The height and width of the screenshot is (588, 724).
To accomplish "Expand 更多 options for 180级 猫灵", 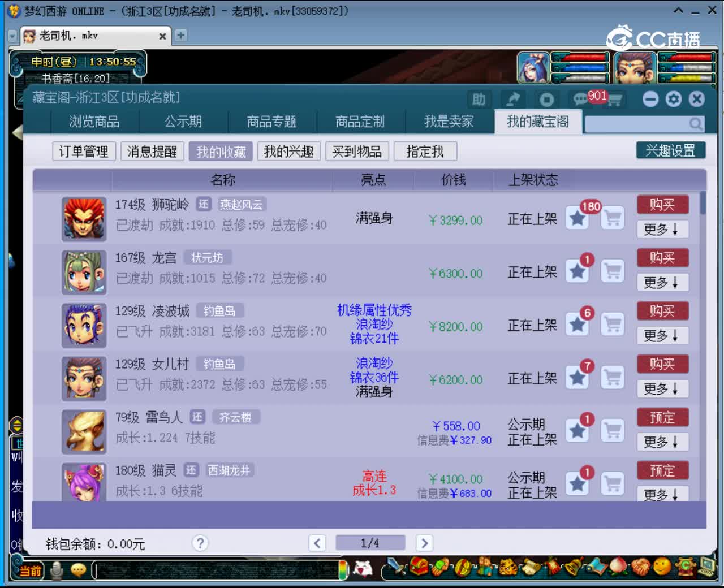I will (x=662, y=494).
